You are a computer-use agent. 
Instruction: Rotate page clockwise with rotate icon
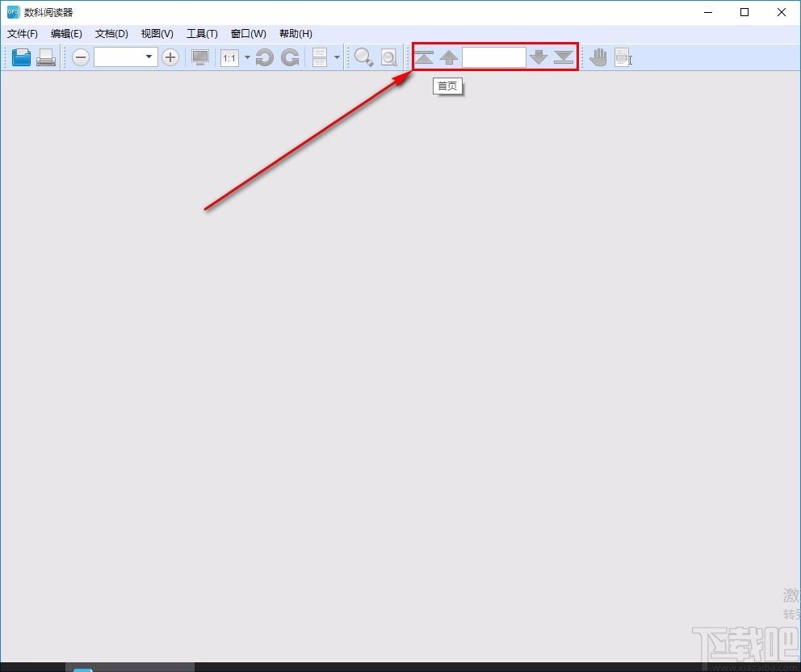pos(290,57)
